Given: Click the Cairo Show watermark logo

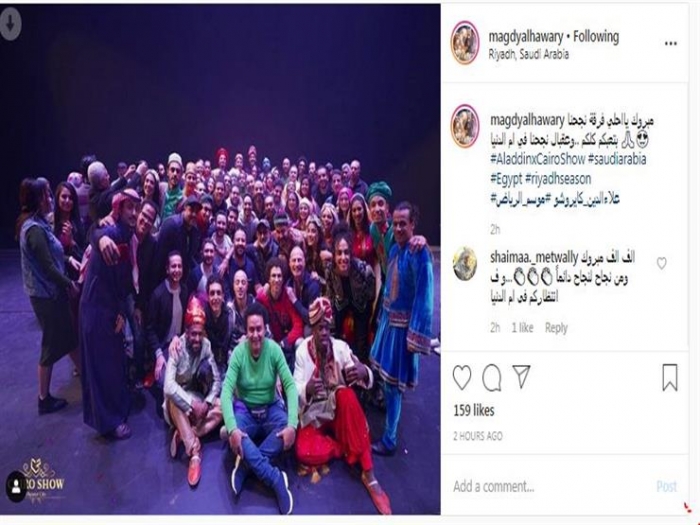Looking at the screenshot, I should click(36, 481).
